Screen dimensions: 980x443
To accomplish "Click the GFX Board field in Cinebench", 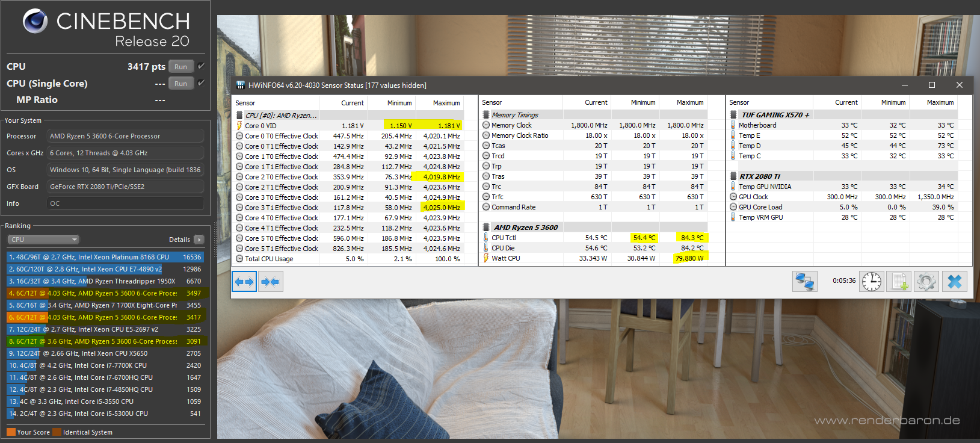I will point(125,187).
